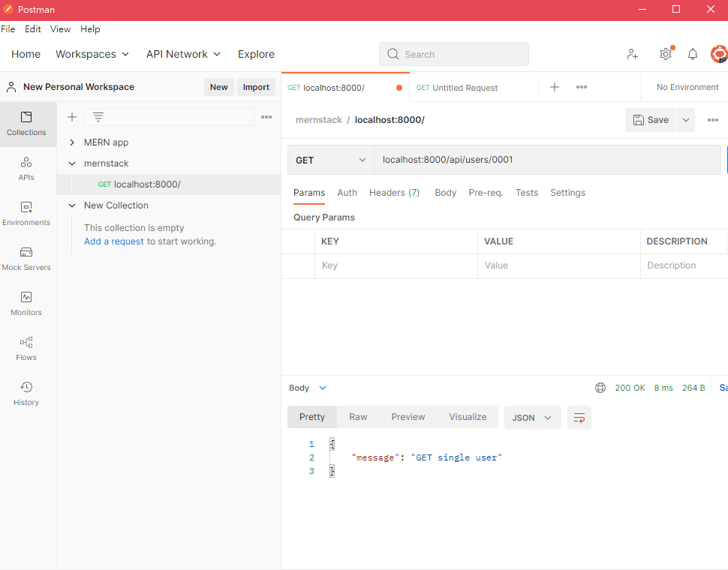Save the request with Save button
Image resolution: width=728 pixels, height=570 pixels.
click(651, 120)
